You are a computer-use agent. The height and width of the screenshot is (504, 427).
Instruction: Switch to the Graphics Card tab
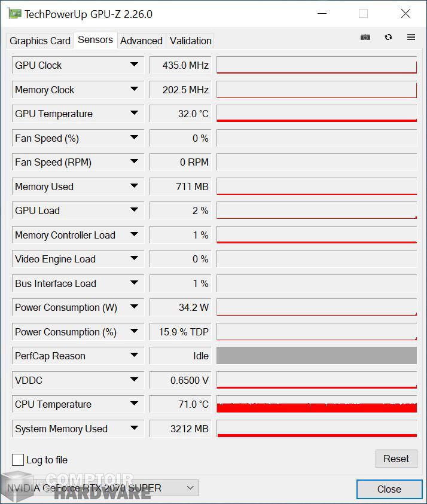(39, 41)
